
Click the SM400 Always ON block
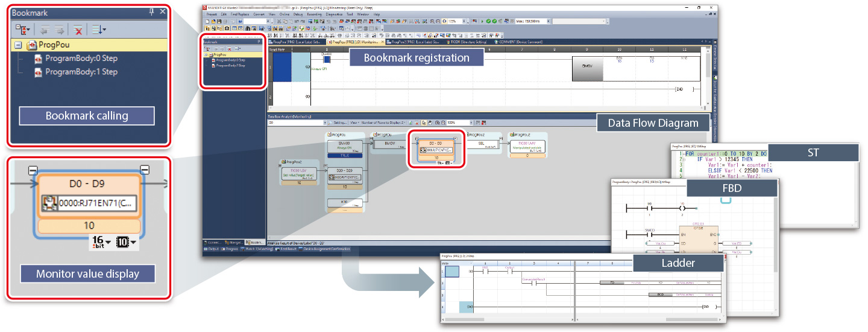coord(345,147)
